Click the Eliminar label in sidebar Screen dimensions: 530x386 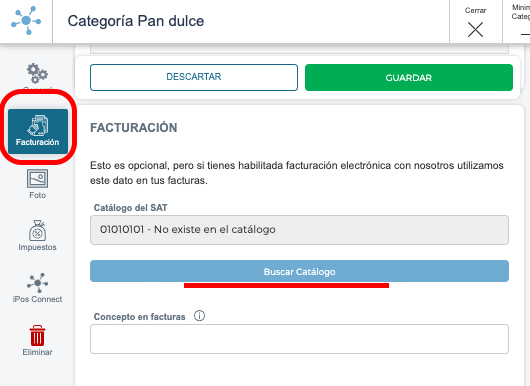37,352
